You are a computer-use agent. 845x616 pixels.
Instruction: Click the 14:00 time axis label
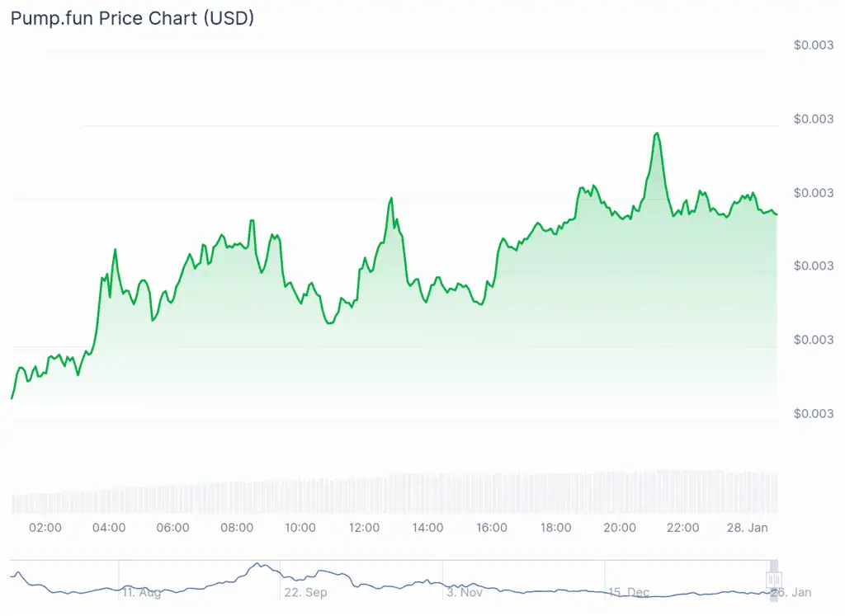pyautogui.click(x=427, y=528)
